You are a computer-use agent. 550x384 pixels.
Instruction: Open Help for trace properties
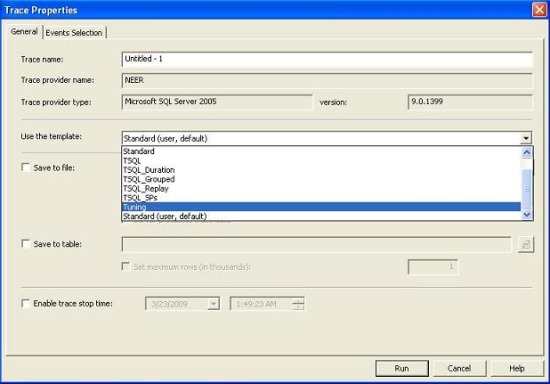tap(517, 368)
